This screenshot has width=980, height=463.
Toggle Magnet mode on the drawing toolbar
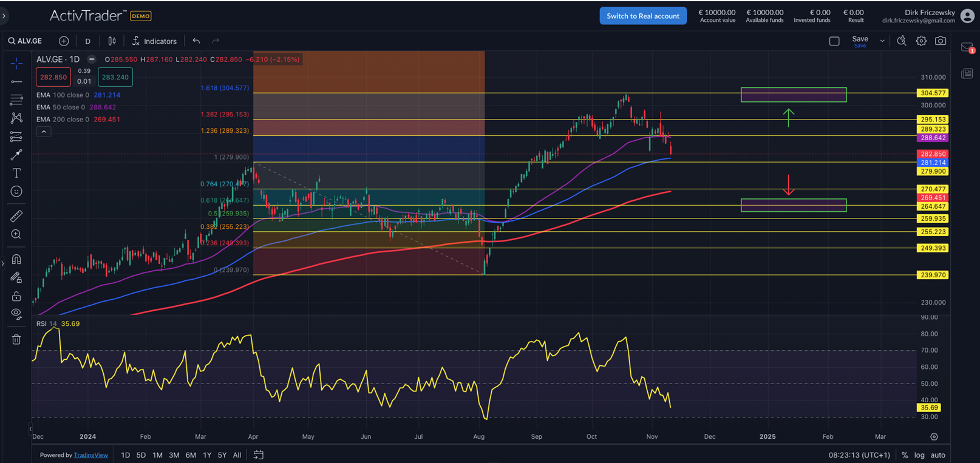16,259
